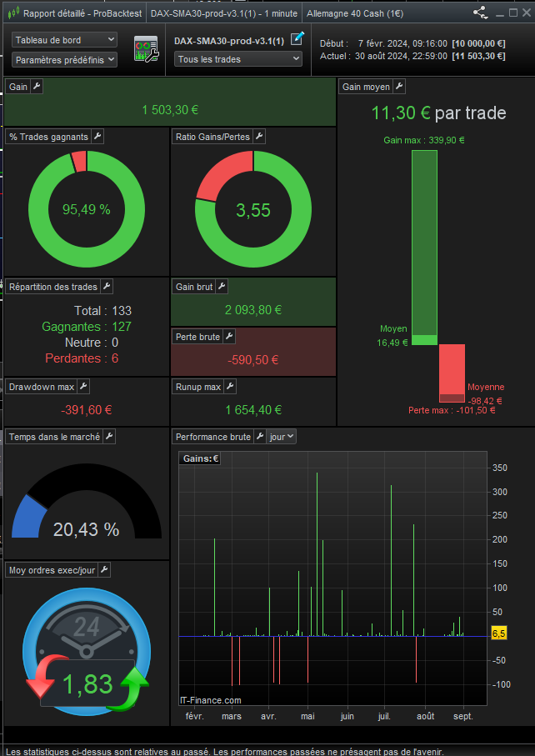Click the wrench icon beside % Trades gagnants

click(97, 137)
